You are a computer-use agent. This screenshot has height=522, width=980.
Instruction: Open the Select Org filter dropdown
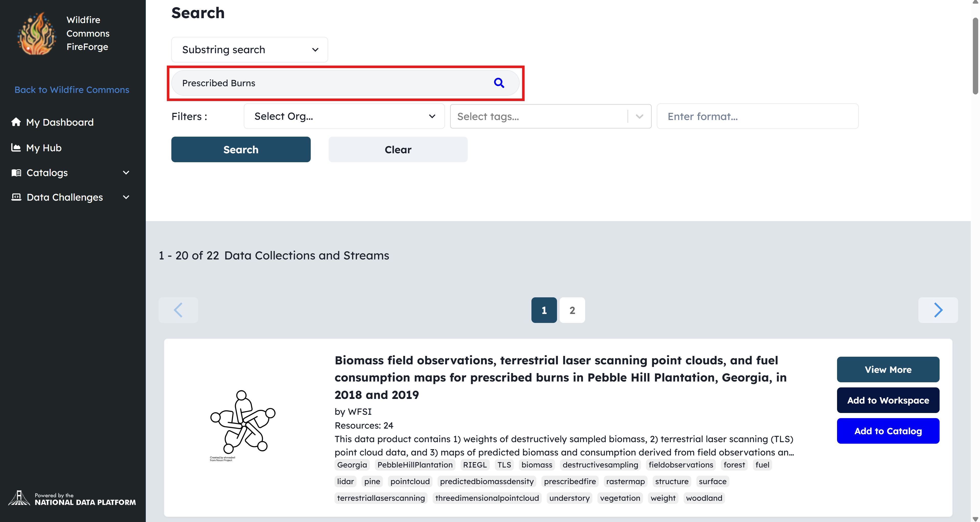click(x=344, y=116)
